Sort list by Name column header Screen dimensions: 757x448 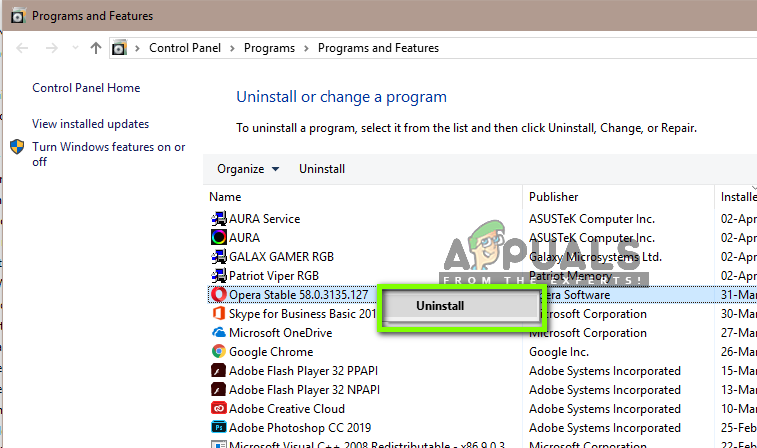click(225, 197)
